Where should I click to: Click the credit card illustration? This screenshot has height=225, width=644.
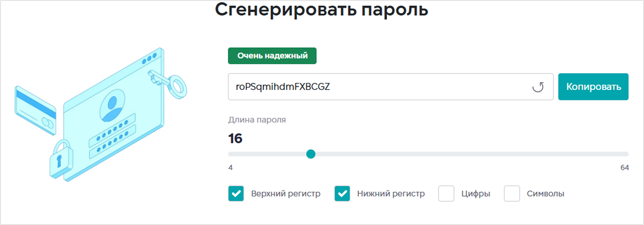(x=35, y=110)
